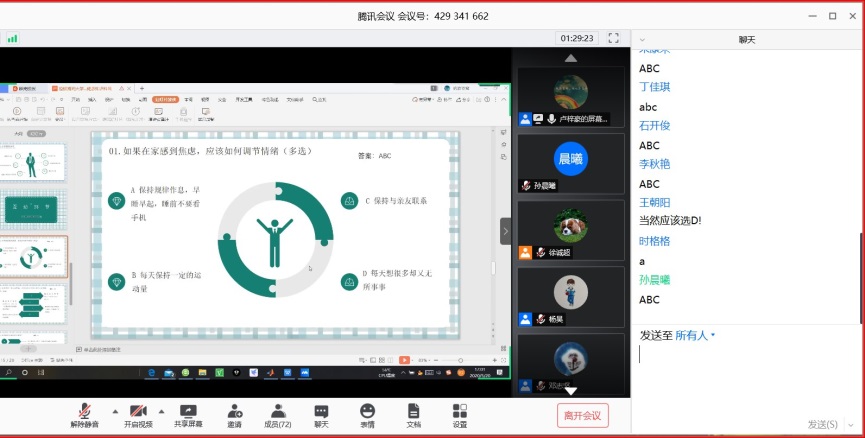This screenshot has height=438, width=865.
Task: Toggle the 聊天 chat panel icon
Action: point(321,414)
